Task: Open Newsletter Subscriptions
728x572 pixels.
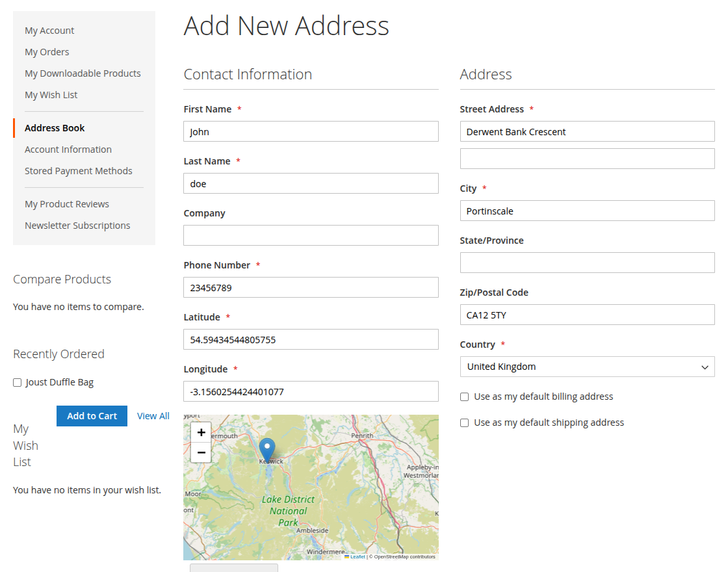Action: click(77, 226)
